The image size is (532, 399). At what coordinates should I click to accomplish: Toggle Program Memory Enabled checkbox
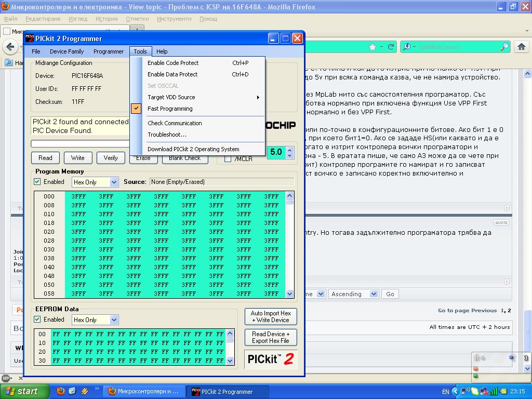37,182
